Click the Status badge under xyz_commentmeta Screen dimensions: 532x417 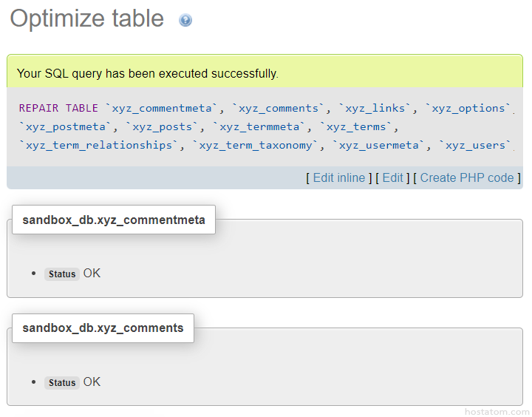62,274
